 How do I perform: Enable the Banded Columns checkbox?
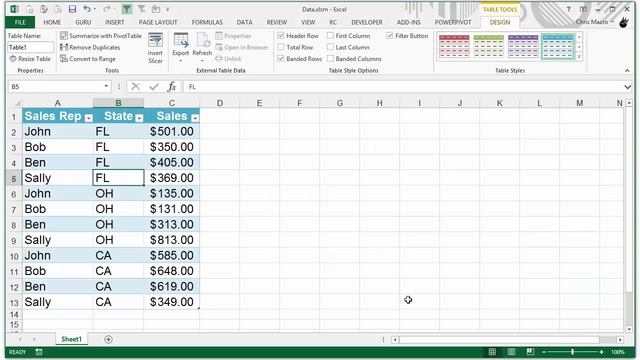point(330,58)
